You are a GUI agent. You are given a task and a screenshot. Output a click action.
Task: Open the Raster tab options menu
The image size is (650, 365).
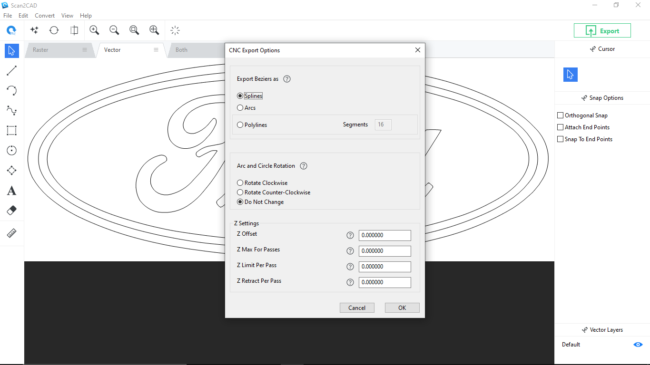[85, 50]
